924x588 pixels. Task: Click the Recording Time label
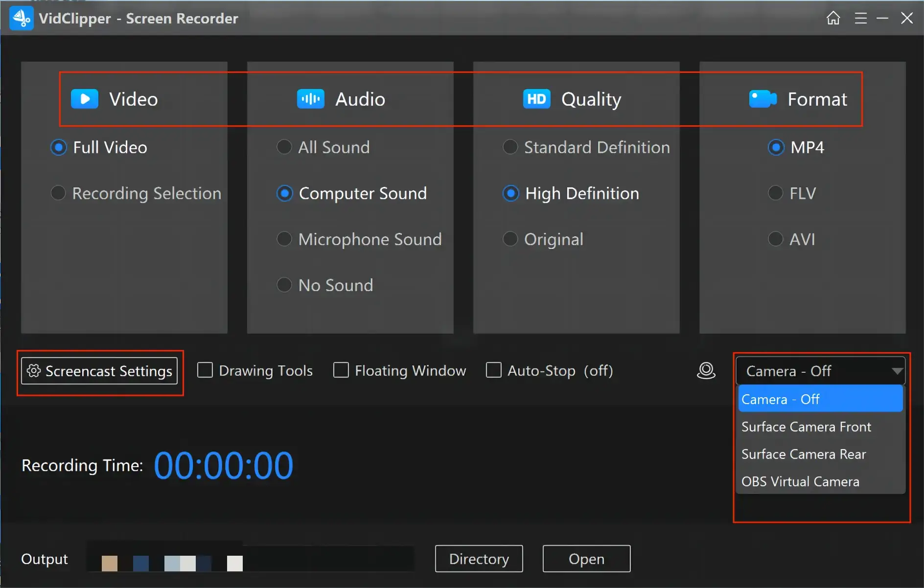pos(82,465)
